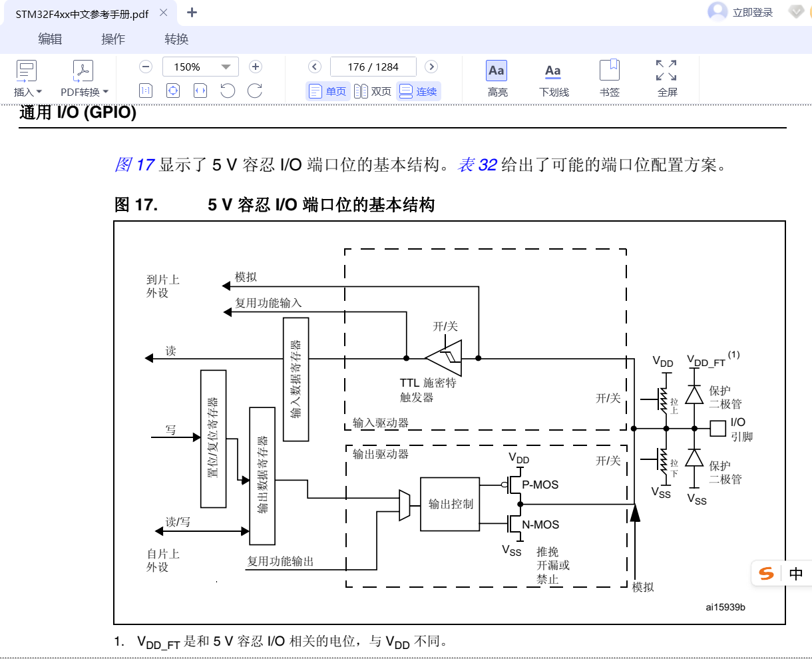
Task: Zoom out with the minus button
Action: point(146,67)
